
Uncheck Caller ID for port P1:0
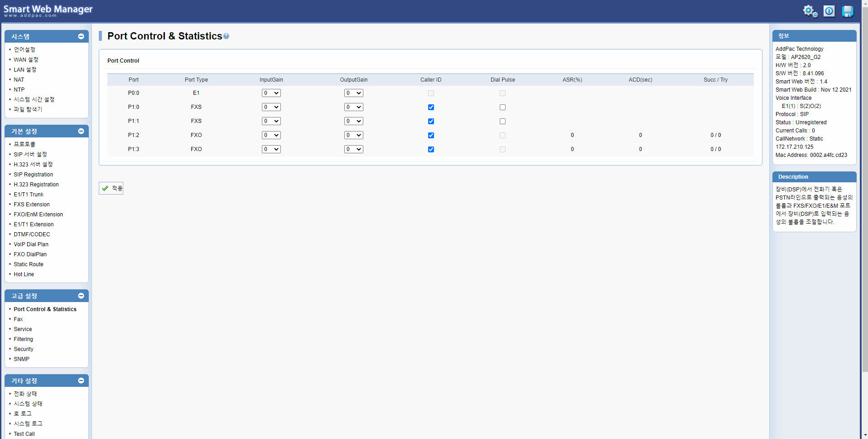pyautogui.click(x=431, y=107)
